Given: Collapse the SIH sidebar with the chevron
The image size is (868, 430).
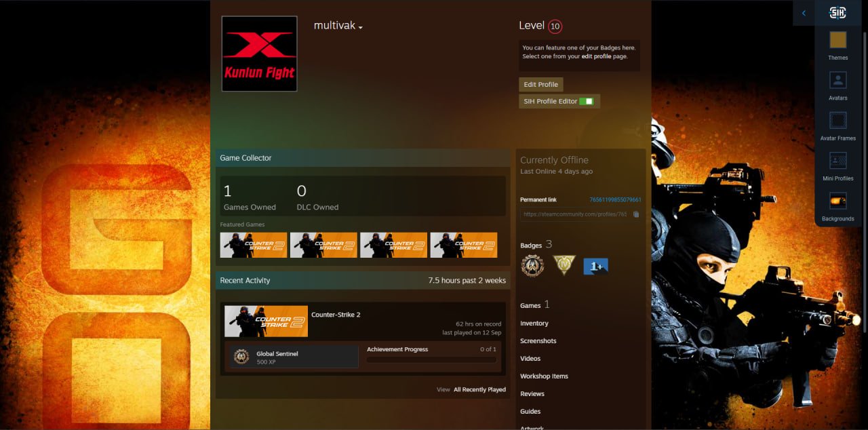Looking at the screenshot, I should 804,13.
